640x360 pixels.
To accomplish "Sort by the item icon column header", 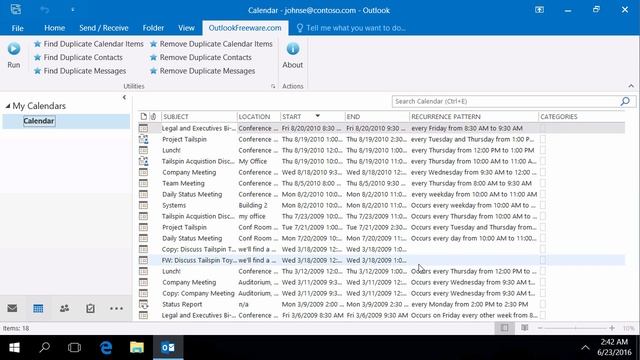I will (143, 117).
